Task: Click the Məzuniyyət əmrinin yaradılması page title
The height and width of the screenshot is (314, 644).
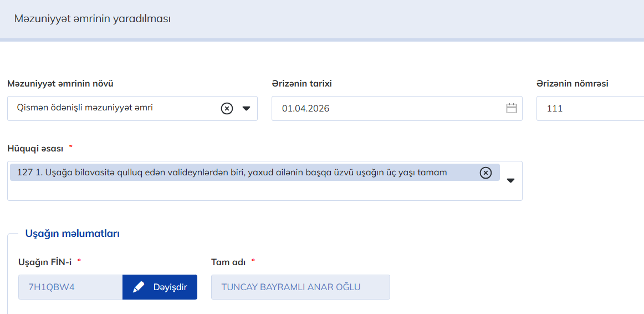Action: click(x=93, y=19)
